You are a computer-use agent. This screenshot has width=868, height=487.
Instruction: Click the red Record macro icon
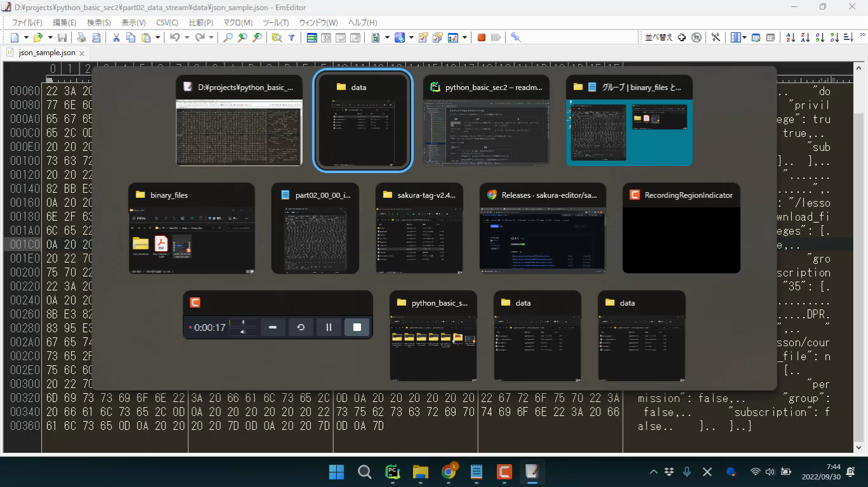[482, 37]
